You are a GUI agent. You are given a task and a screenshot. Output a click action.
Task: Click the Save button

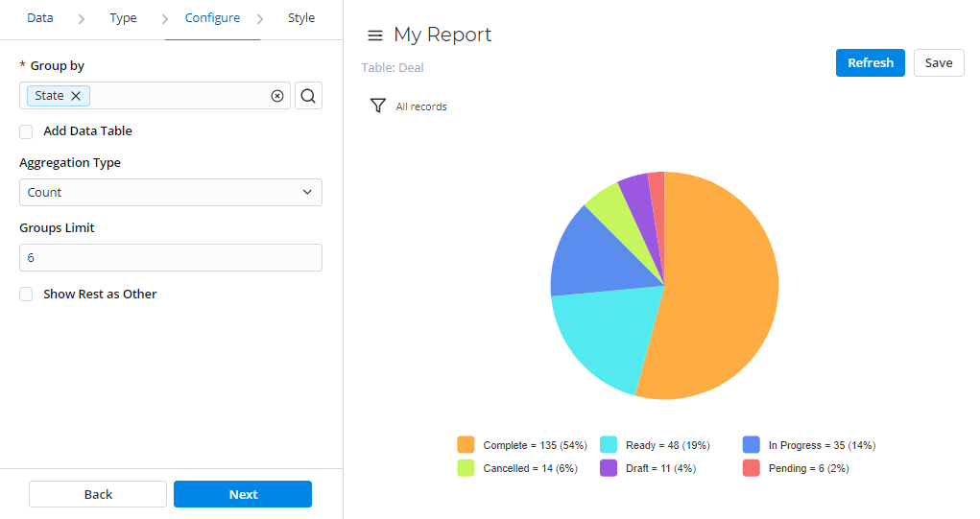938,63
